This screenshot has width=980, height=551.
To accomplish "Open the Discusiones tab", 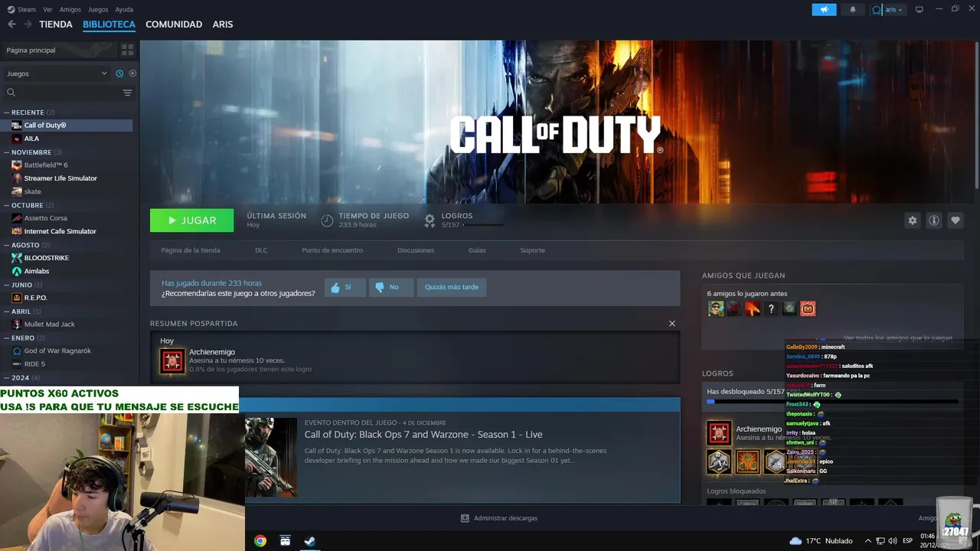I will pyautogui.click(x=416, y=250).
